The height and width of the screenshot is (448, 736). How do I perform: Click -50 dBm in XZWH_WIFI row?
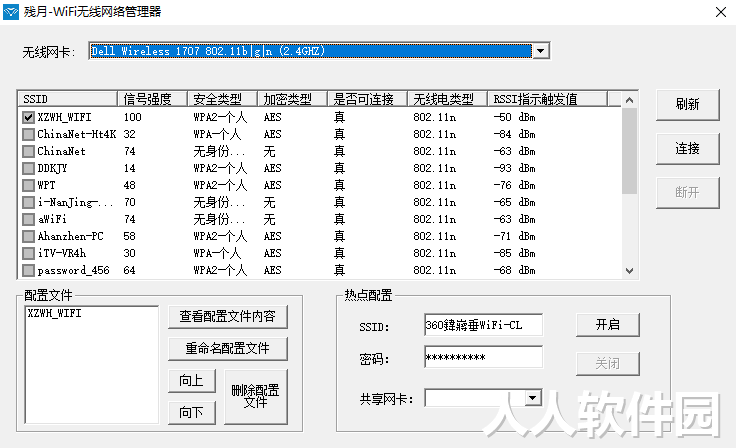click(514, 117)
